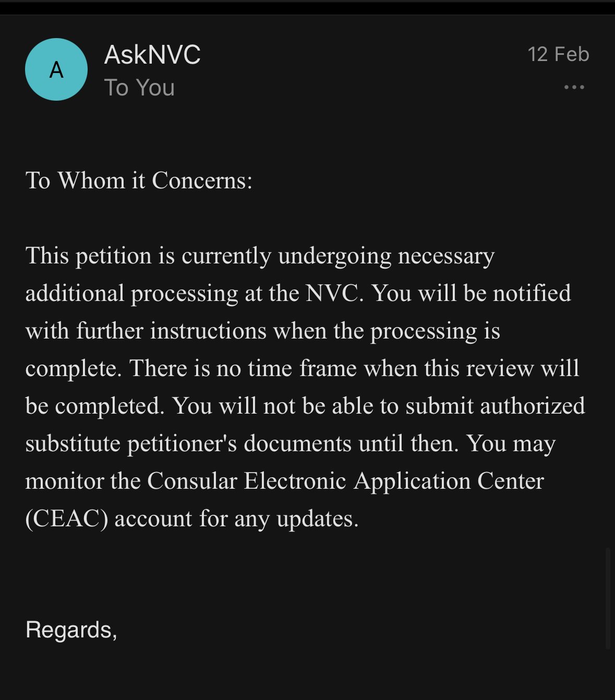The width and height of the screenshot is (615, 700).
Task: Click the "(CEAC)" abbreviation in the body
Action: (x=67, y=519)
